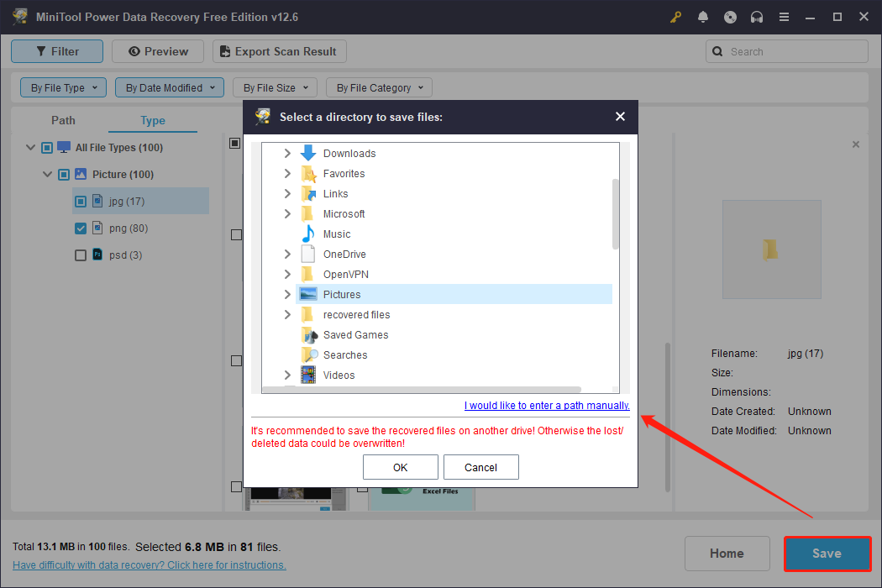Open the notifications bell
This screenshot has height=588, width=882.
click(702, 17)
